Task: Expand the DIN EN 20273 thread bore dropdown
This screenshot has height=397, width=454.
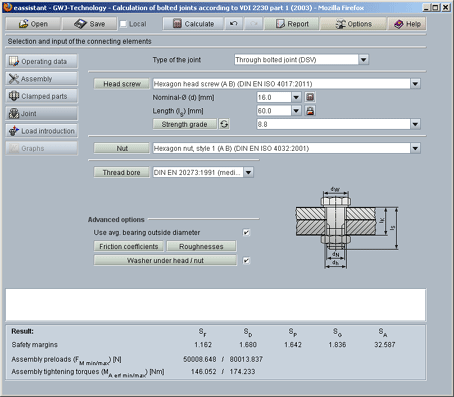Action: pos(248,172)
